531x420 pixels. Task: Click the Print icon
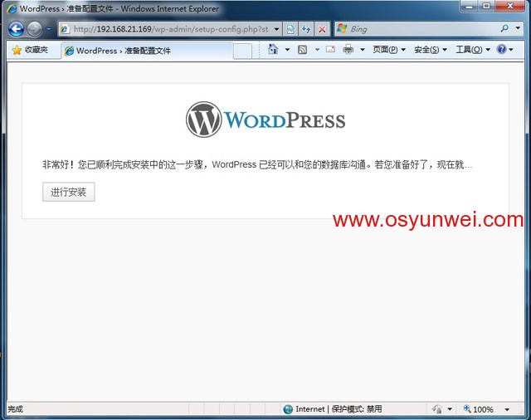pos(348,50)
